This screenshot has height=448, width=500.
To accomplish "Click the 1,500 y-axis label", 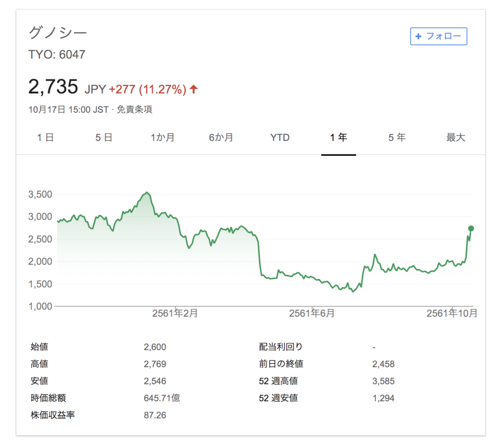I will coord(40,284).
